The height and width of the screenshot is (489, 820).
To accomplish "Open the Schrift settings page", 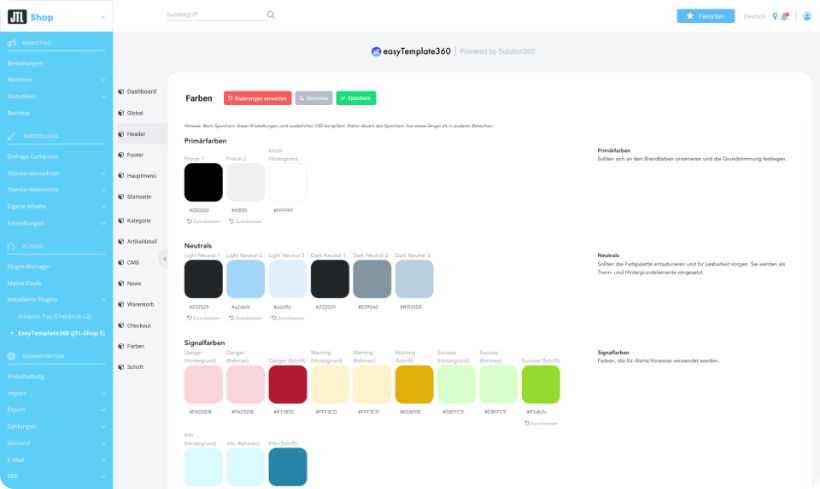I will (135, 367).
